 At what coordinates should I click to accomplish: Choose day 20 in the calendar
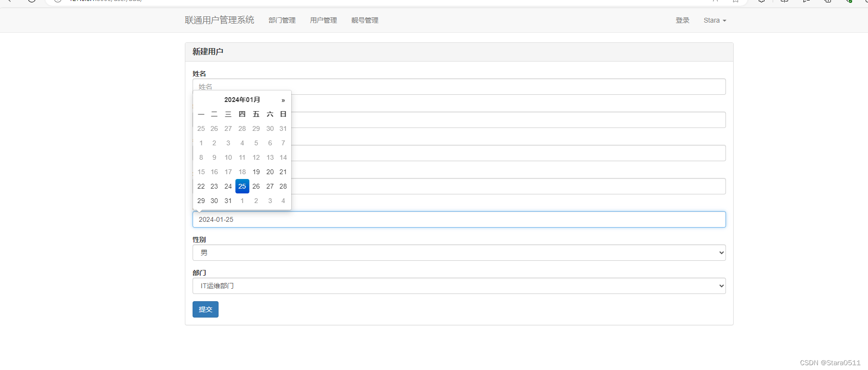tap(270, 172)
